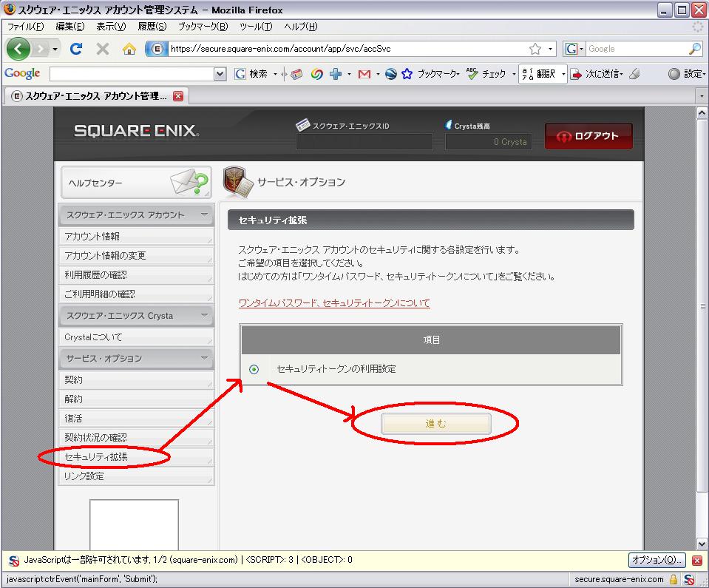Image resolution: width=709 pixels, height=588 pixels.
Task: Open リンク設定 sidebar item
Action: tap(136, 476)
